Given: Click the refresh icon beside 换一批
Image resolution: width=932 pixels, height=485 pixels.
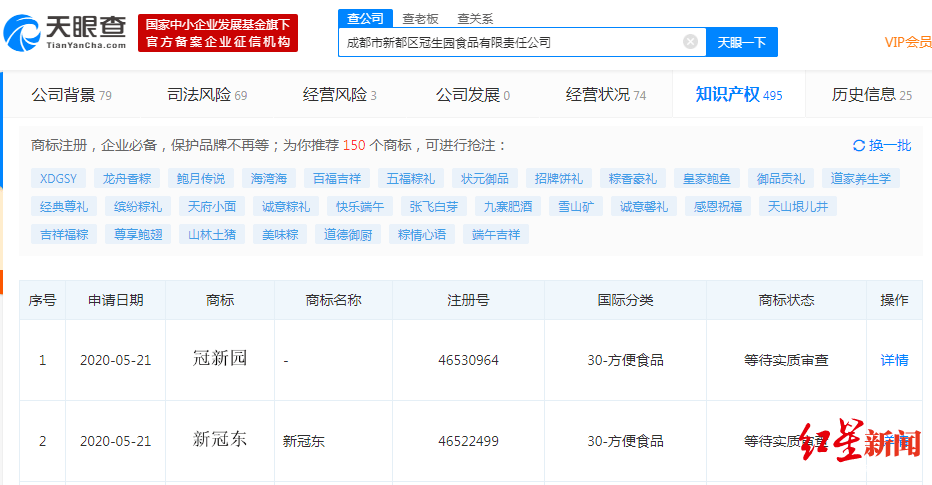Looking at the screenshot, I should click(858, 146).
